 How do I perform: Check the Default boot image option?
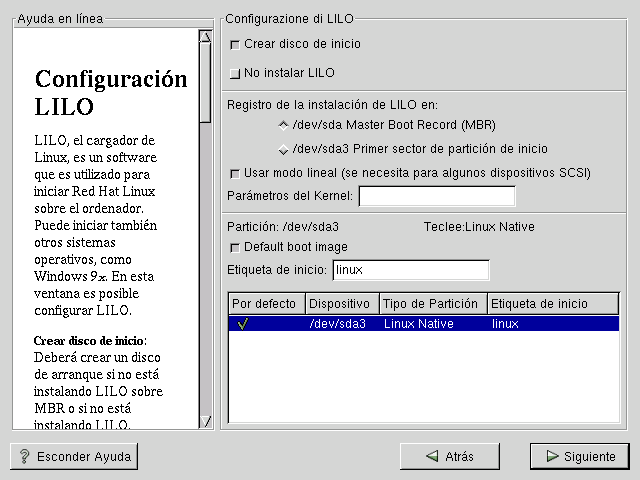tap(235, 247)
